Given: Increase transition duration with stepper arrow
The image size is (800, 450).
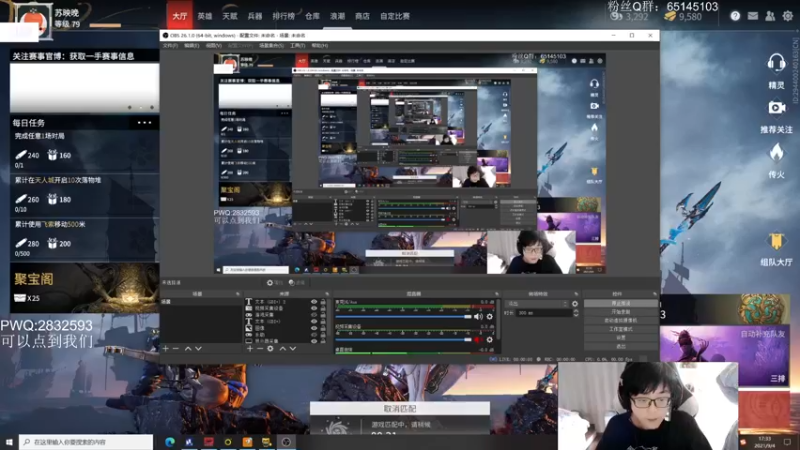Looking at the screenshot, I should (576, 311).
